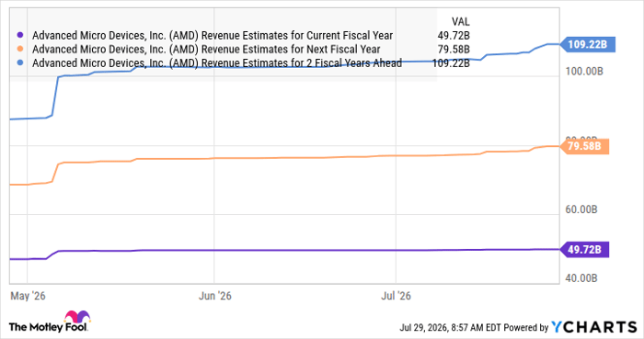Select legend text Revenue Estimates for Next Fiscal Year
Image resolution: width=644 pixels, height=339 pixels.
point(291,50)
